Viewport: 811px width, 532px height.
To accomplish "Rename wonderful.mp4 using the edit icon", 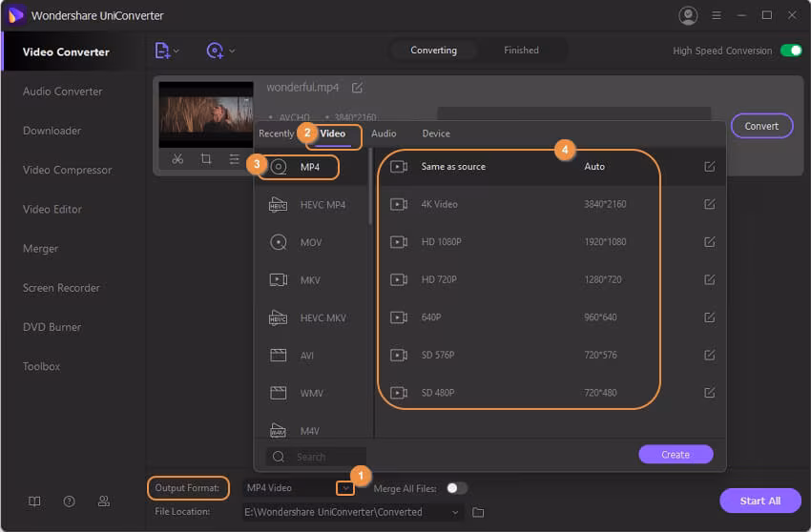I will [x=357, y=88].
